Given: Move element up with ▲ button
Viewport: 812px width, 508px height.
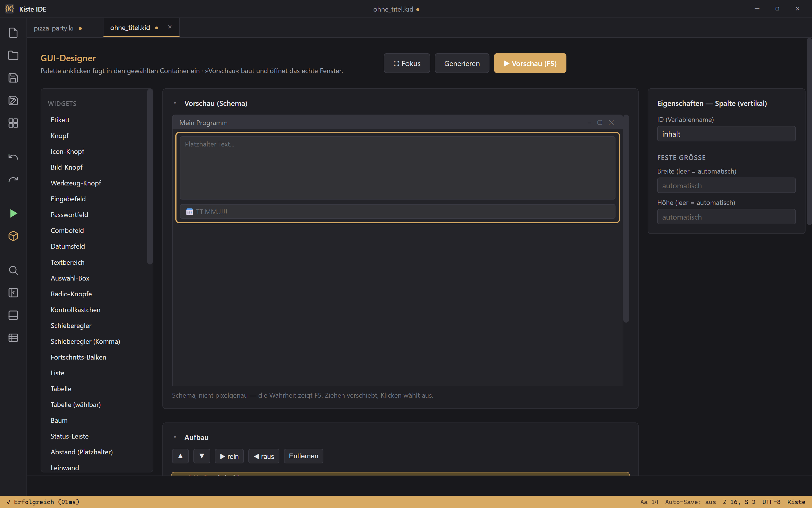Looking at the screenshot, I should point(180,456).
